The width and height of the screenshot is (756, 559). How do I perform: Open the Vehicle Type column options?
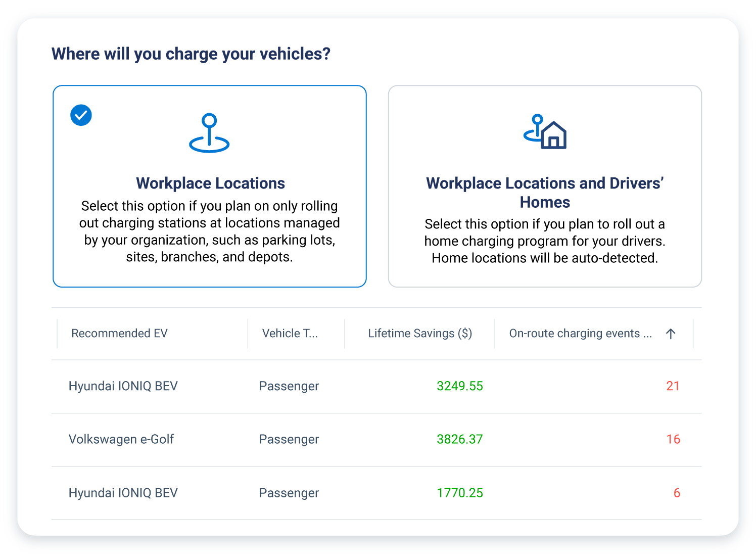click(x=290, y=333)
